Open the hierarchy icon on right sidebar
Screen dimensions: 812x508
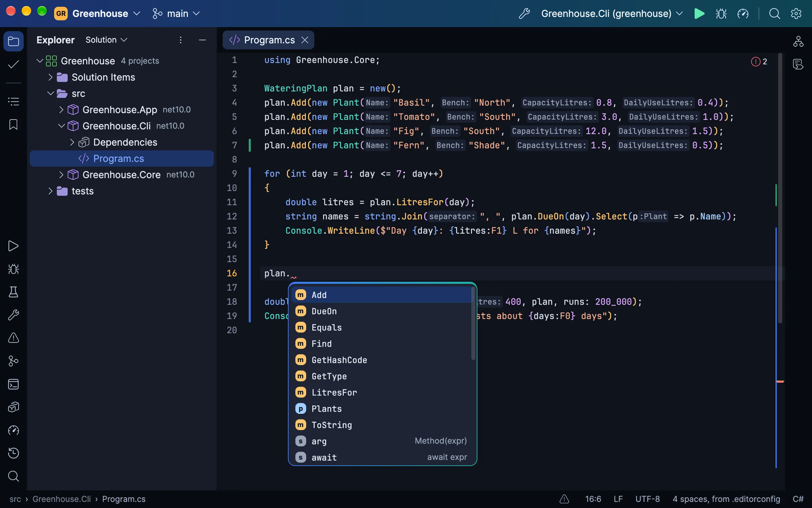pos(798,41)
